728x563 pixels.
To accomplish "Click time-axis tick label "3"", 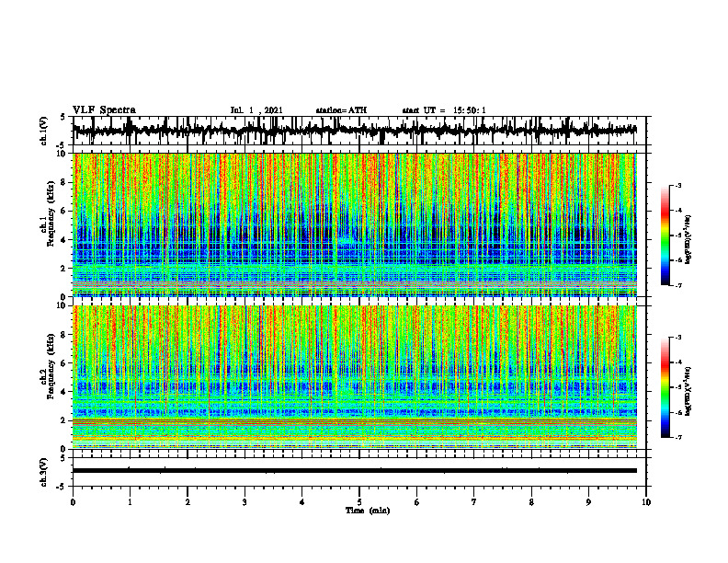I will [245, 502].
